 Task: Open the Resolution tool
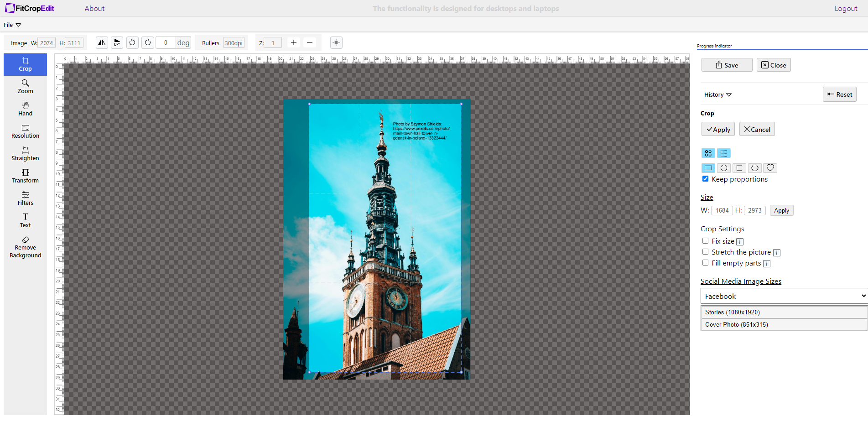click(x=25, y=131)
